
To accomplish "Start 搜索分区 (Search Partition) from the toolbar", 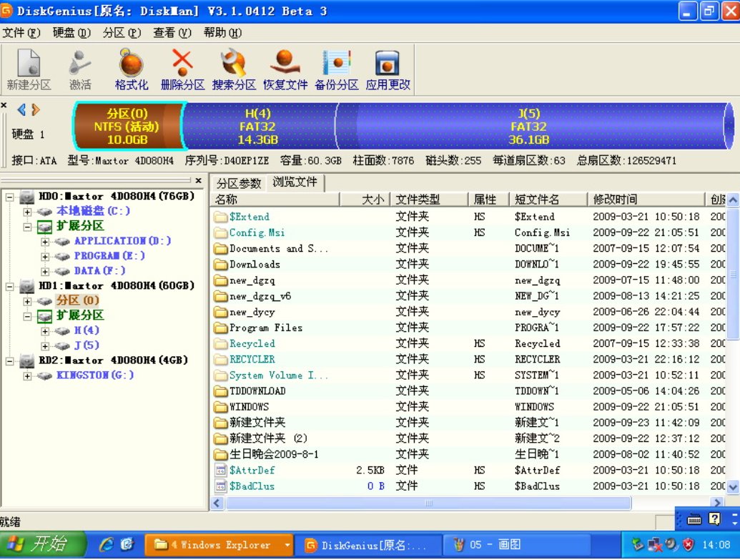I will [233, 69].
